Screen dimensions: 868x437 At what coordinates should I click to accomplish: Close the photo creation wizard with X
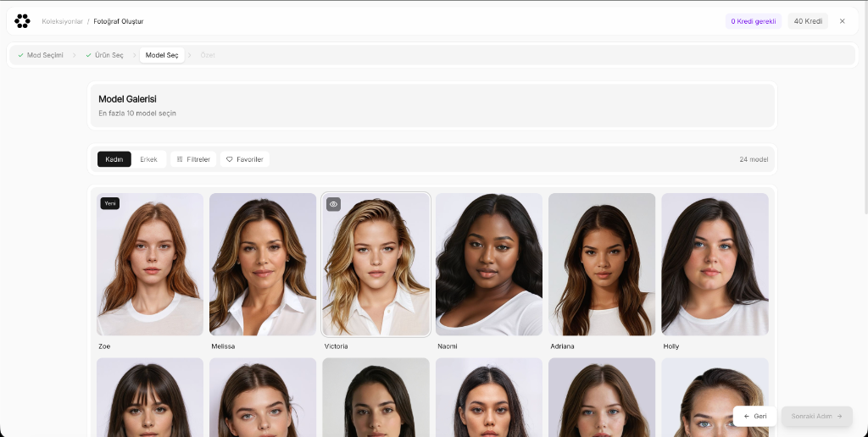842,21
